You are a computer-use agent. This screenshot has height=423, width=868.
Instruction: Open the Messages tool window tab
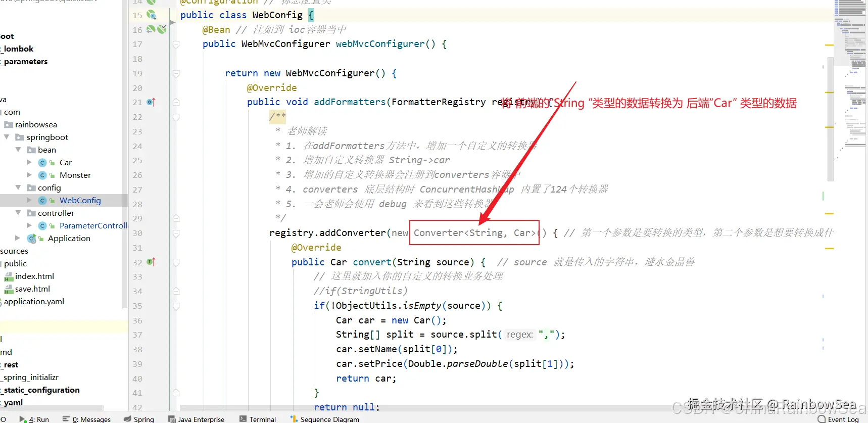(x=86, y=419)
